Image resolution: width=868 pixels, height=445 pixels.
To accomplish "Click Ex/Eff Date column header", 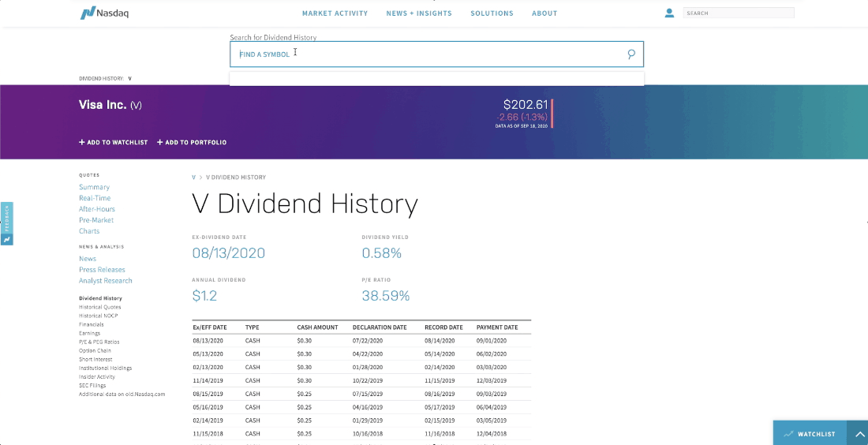I will tap(210, 327).
